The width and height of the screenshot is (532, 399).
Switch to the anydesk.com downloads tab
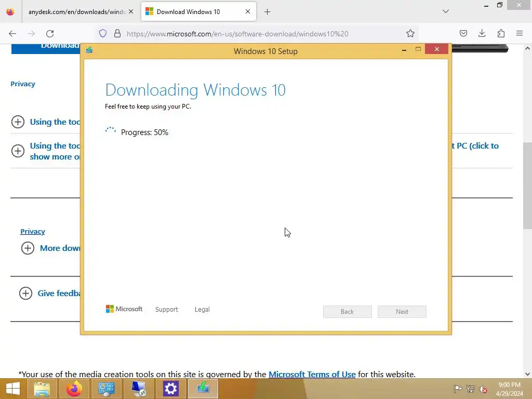coord(77,12)
